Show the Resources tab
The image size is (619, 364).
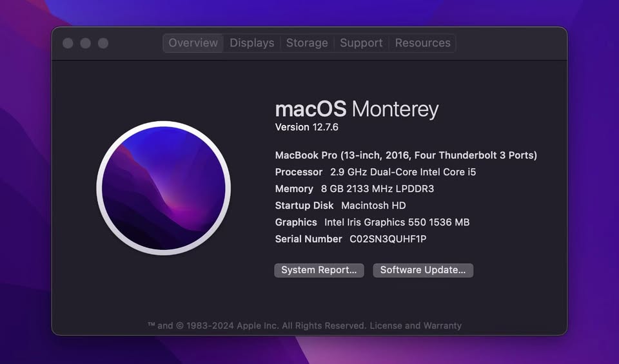(x=422, y=43)
